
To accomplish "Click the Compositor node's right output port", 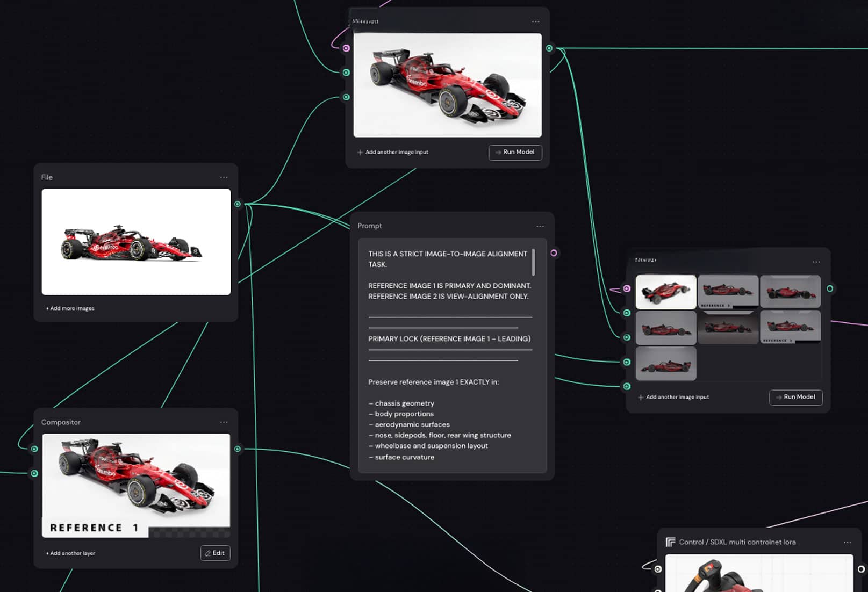I will pyautogui.click(x=238, y=449).
